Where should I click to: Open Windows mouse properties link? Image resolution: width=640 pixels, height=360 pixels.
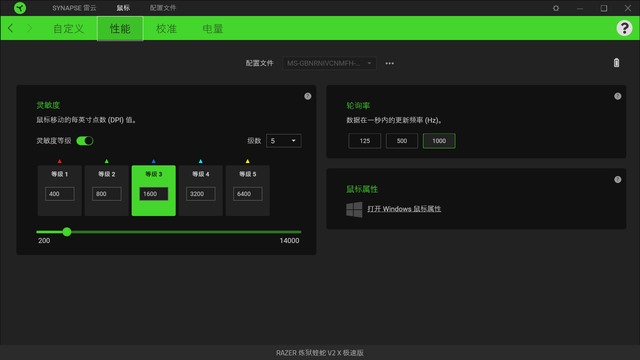tap(404, 209)
